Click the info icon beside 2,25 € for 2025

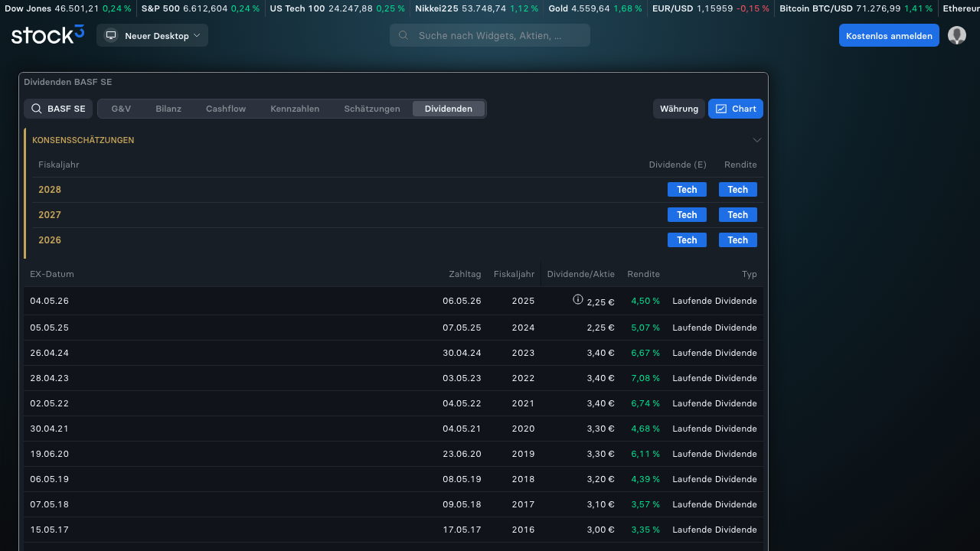[578, 300]
